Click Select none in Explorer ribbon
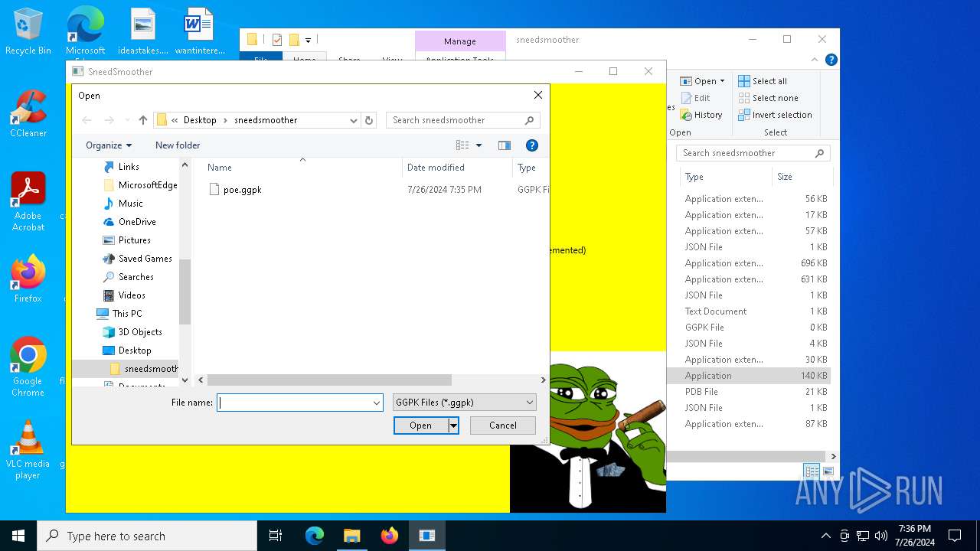 pos(768,98)
